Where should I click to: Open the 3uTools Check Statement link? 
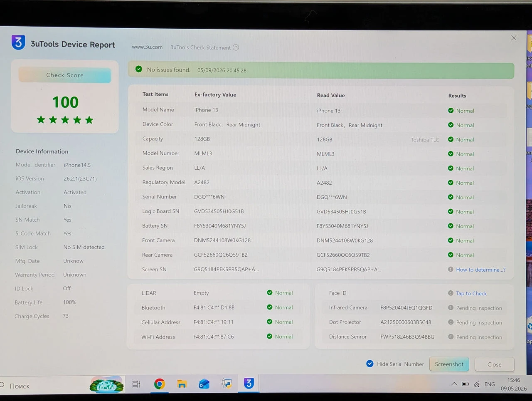coord(200,47)
